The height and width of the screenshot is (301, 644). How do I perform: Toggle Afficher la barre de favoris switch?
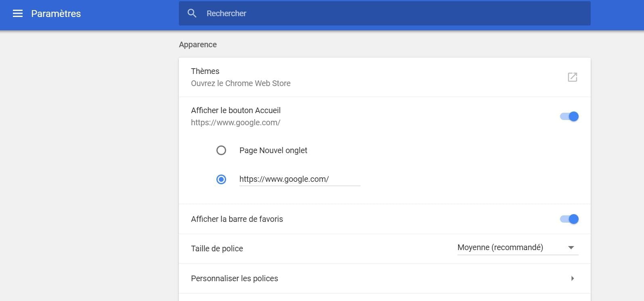[x=569, y=219]
